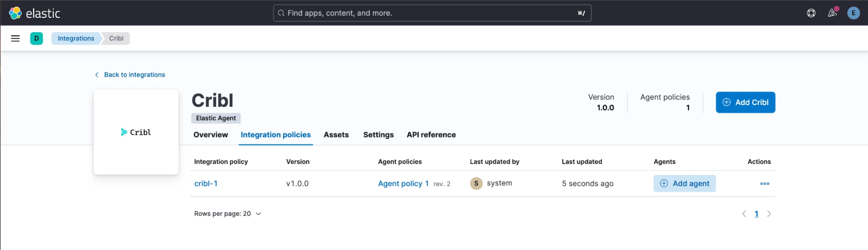Open the actions ellipsis for cribl-1
868x250 pixels.
[765, 184]
